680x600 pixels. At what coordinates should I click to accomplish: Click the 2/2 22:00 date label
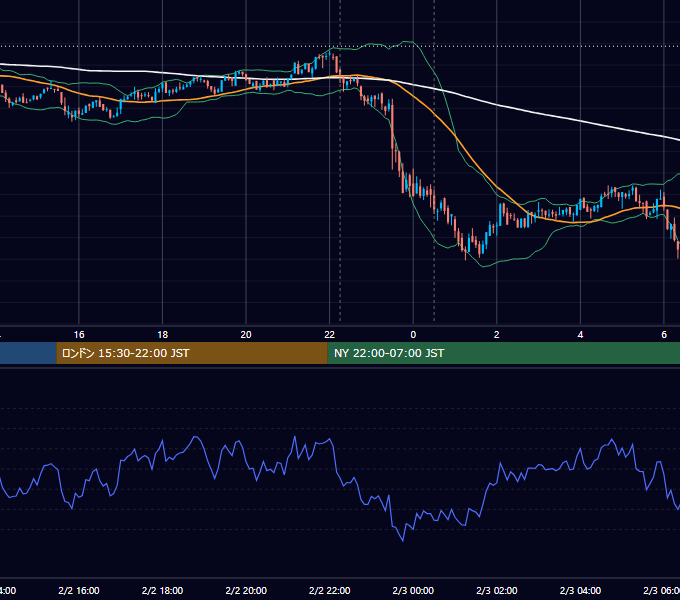[330, 590]
